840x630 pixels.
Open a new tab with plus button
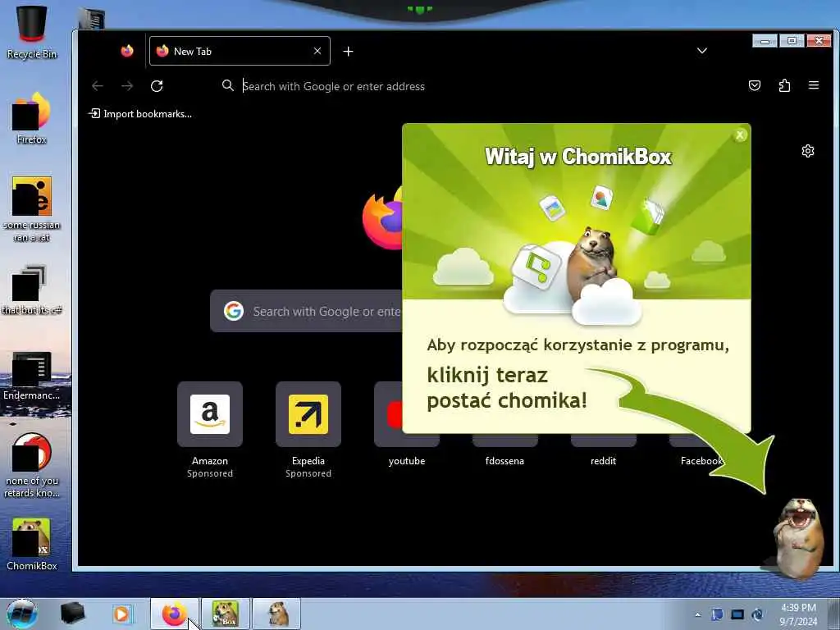pyautogui.click(x=348, y=51)
